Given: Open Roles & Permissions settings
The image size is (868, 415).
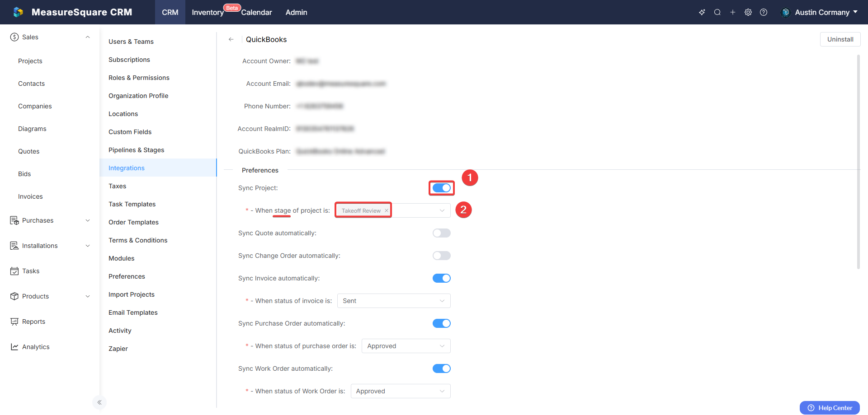Looking at the screenshot, I should [139, 78].
